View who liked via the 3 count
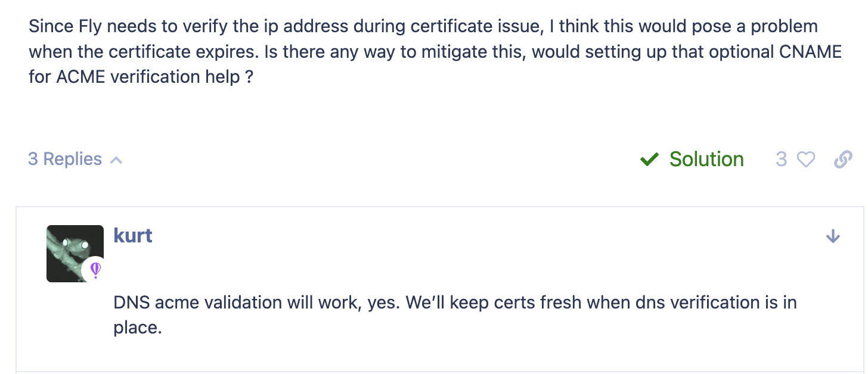 (781, 159)
